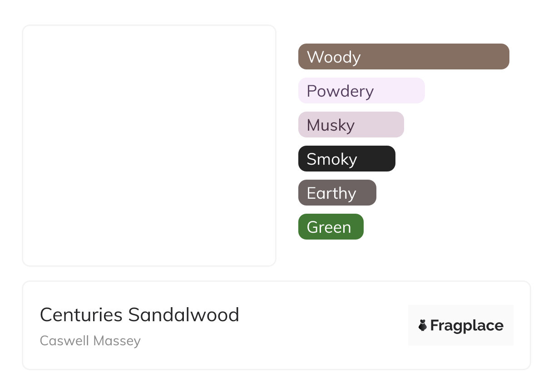
Task: Click the Fragplace brand name text
Action: pos(467,326)
